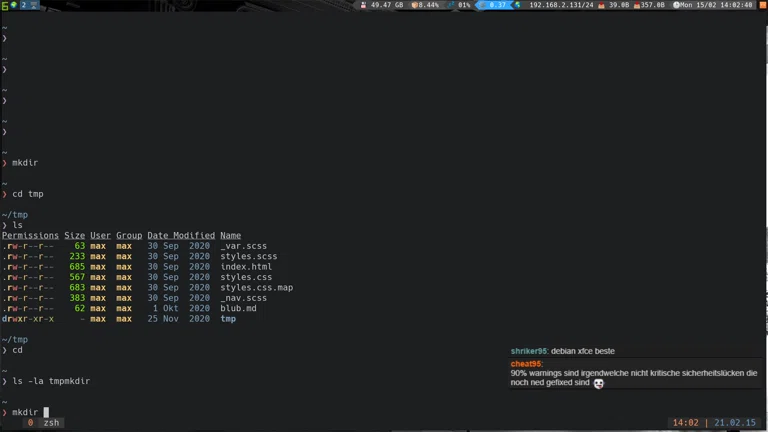Click the command text 'cd tmp'
768x432 pixels.
click(x=28, y=194)
